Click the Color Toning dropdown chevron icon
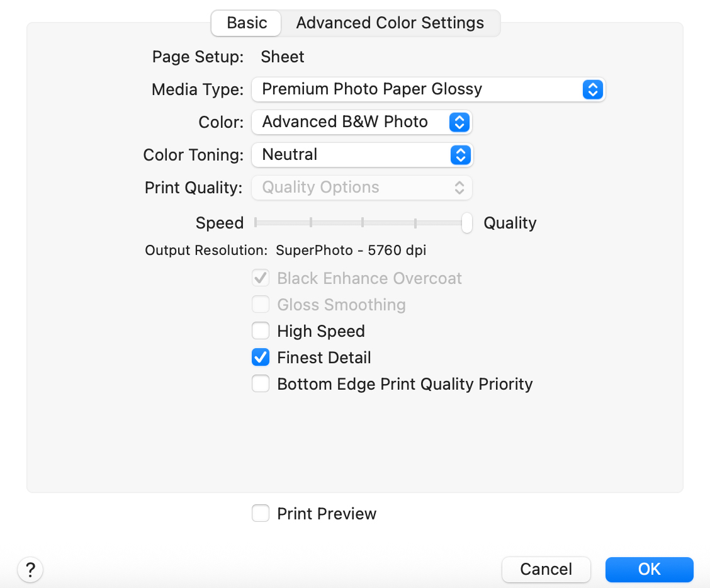 [x=459, y=155]
